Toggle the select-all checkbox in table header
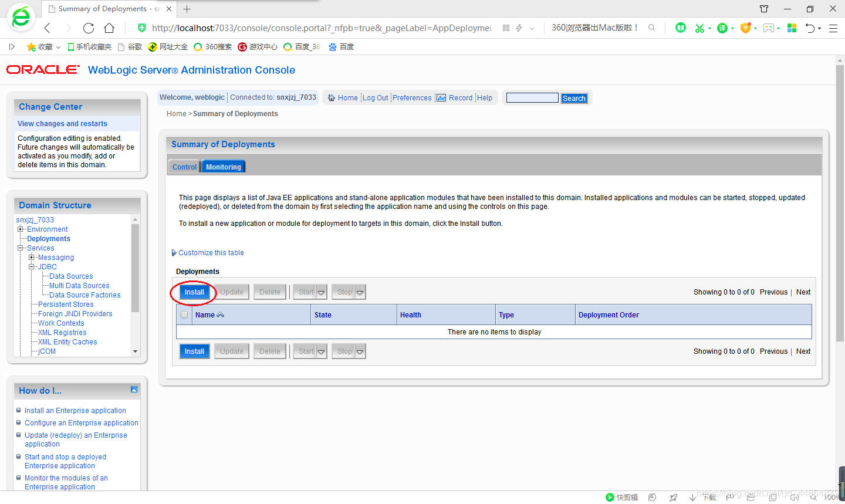The width and height of the screenshot is (845, 504). 184,314
